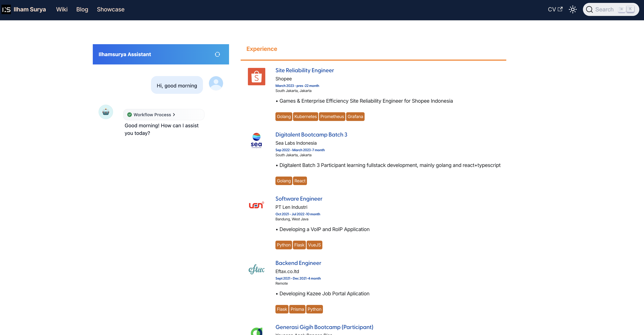
Task: Click the Search input field
Action: point(611,9)
